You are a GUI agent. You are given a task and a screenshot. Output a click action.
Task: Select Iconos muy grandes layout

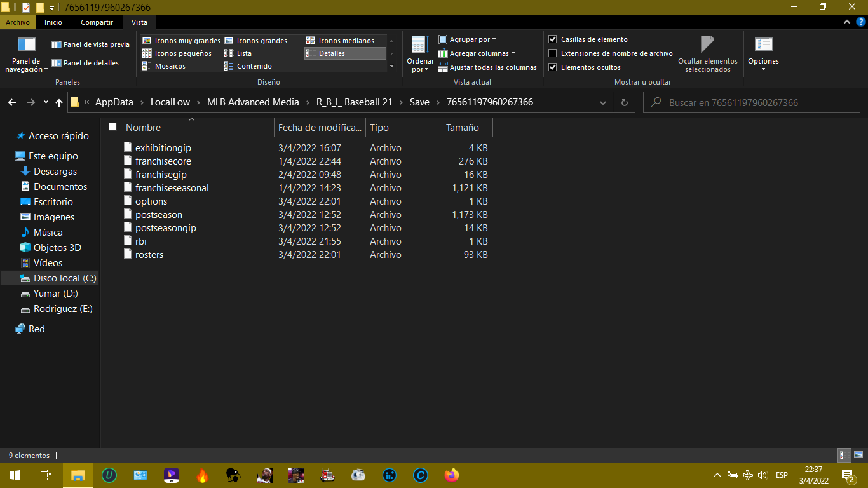point(181,41)
